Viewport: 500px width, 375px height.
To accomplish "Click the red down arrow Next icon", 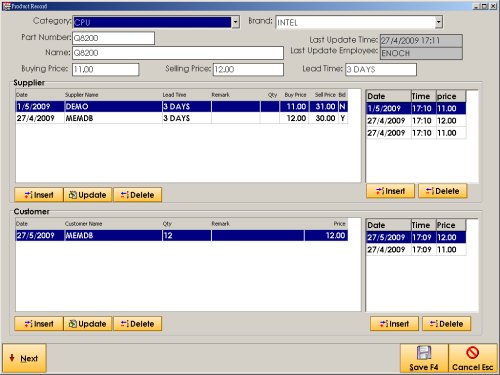I will (x=12, y=358).
